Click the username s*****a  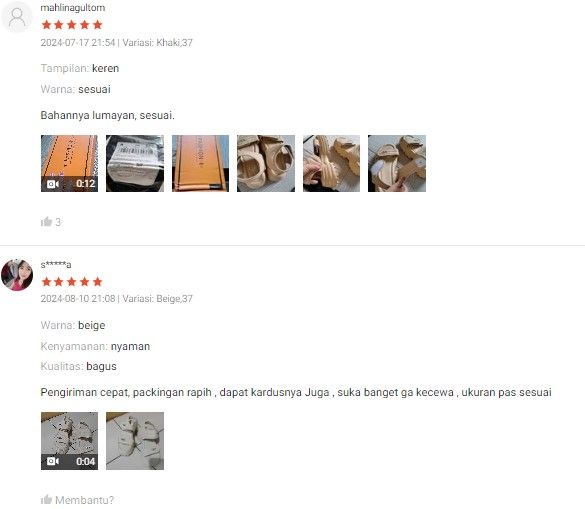click(56, 265)
